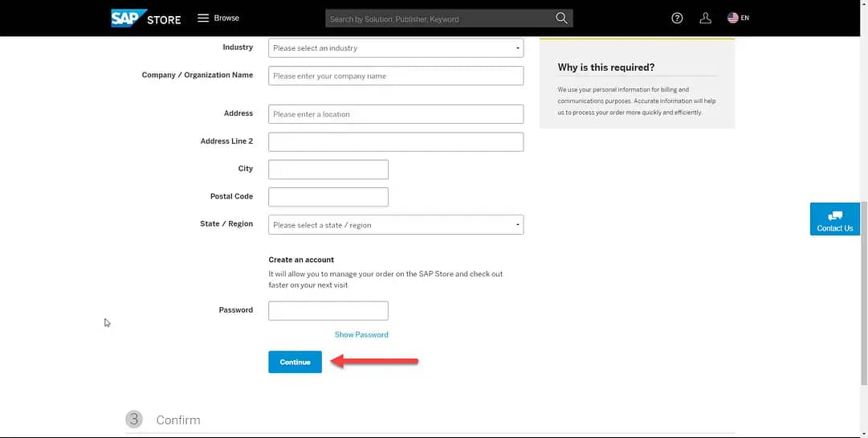The width and height of the screenshot is (868, 438).
Task: Click the page vertical scrollbar
Action: click(x=863, y=293)
